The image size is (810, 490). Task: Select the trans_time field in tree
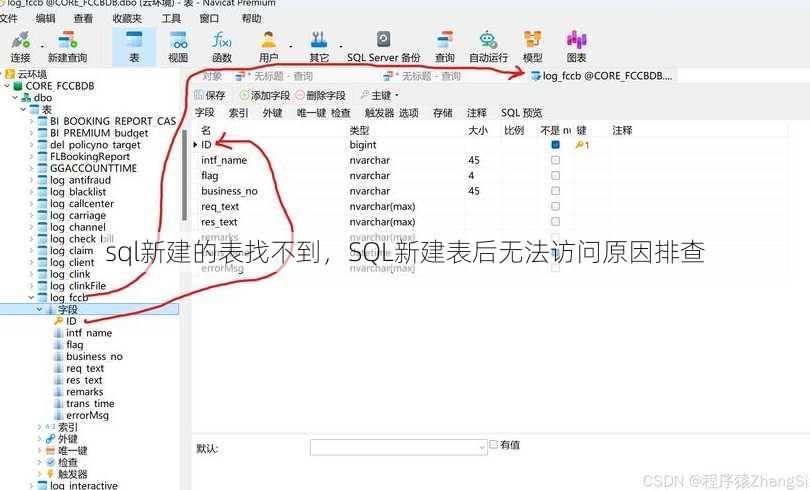(x=90, y=404)
